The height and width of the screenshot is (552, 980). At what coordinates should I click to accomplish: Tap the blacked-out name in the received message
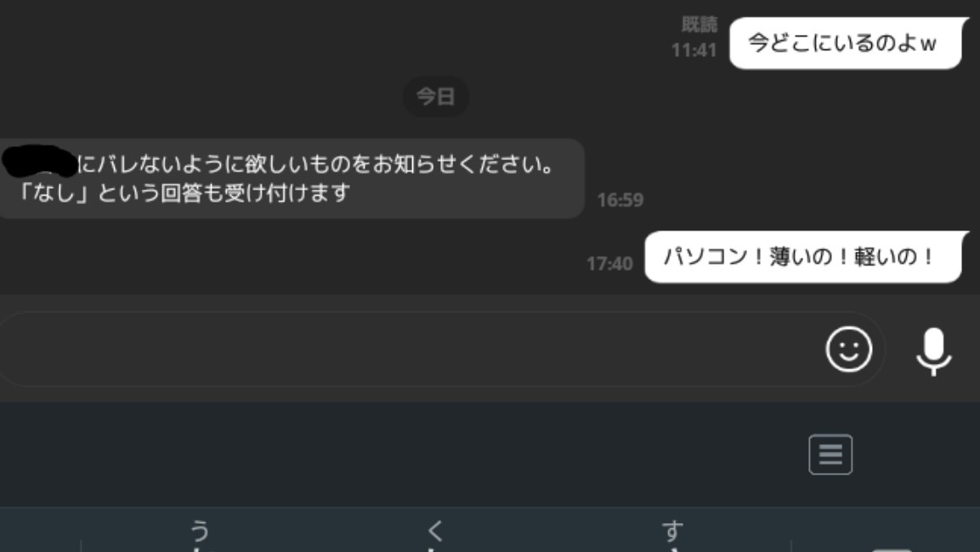click(40, 161)
